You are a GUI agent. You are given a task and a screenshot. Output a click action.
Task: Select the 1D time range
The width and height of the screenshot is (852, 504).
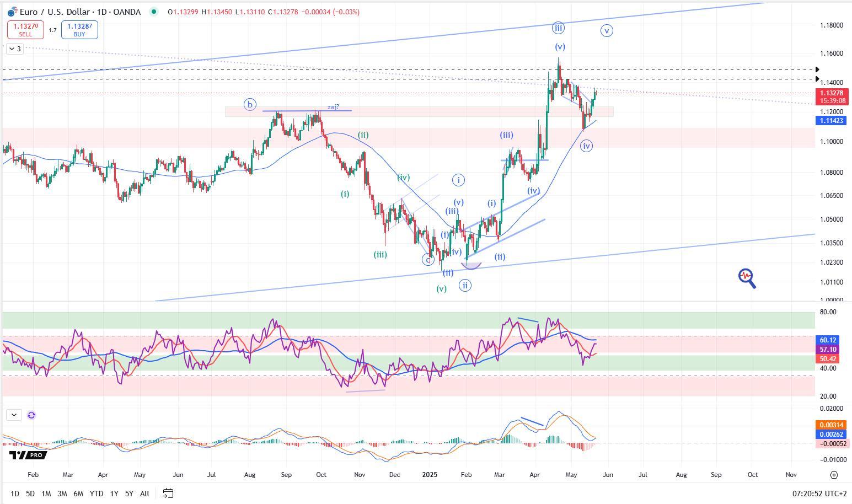pyautogui.click(x=15, y=494)
